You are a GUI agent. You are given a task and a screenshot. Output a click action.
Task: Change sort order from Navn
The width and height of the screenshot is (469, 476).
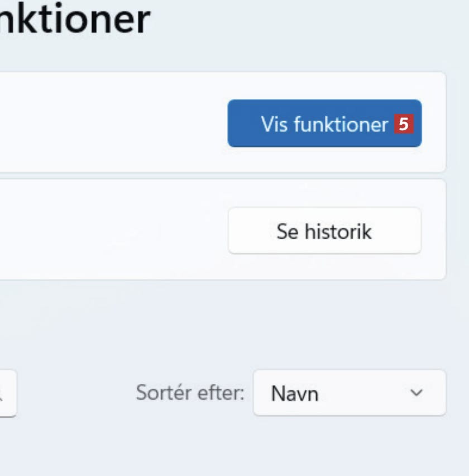349,393
